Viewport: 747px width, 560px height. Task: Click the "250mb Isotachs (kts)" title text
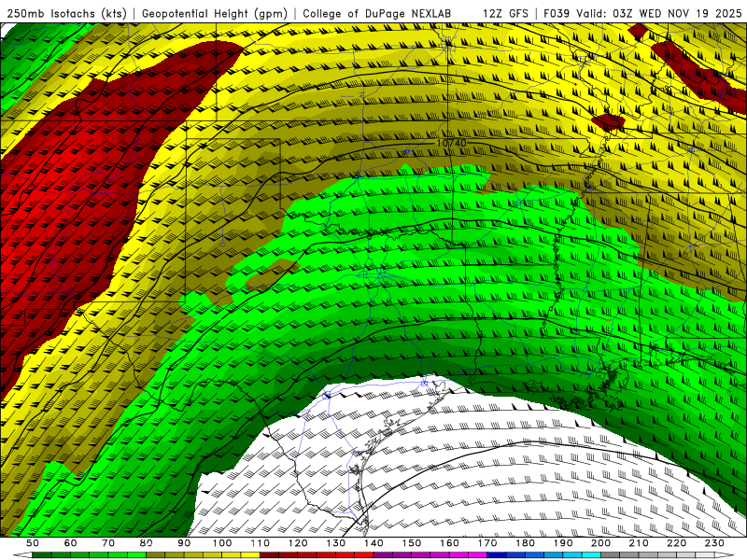(x=66, y=13)
